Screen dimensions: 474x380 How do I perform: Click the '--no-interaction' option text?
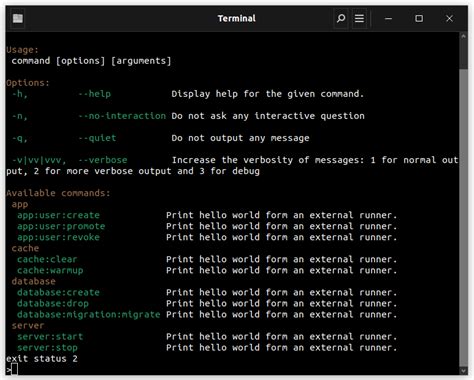(122, 116)
